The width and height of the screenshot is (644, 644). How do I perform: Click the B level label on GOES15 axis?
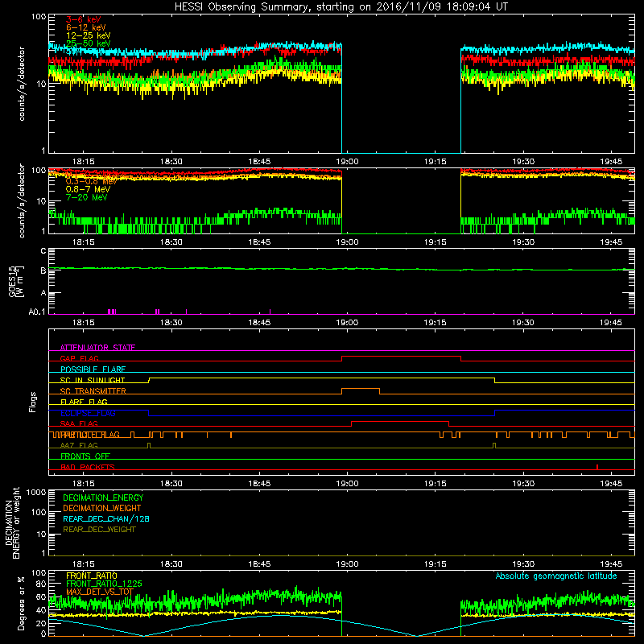click(x=43, y=271)
